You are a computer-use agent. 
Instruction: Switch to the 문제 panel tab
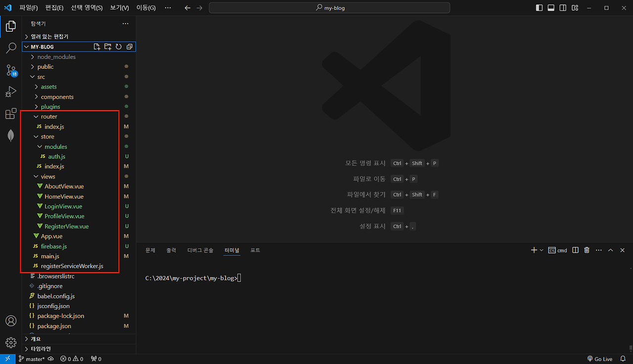click(x=150, y=250)
